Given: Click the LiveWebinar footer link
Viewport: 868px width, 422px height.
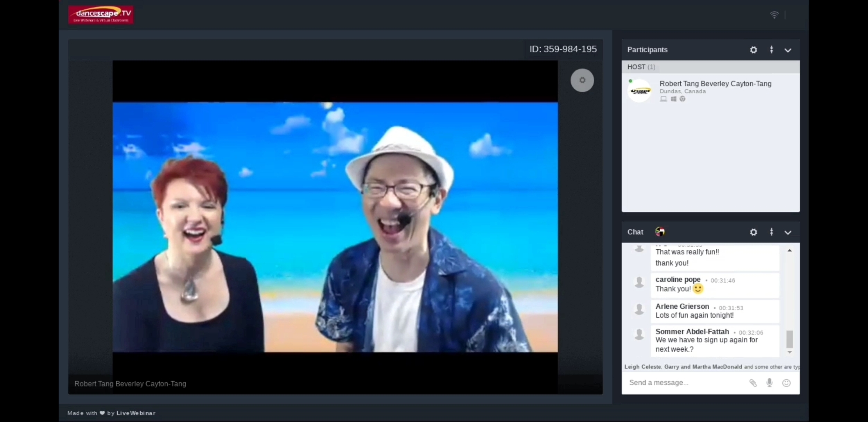Looking at the screenshot, I should click(136, 413).
